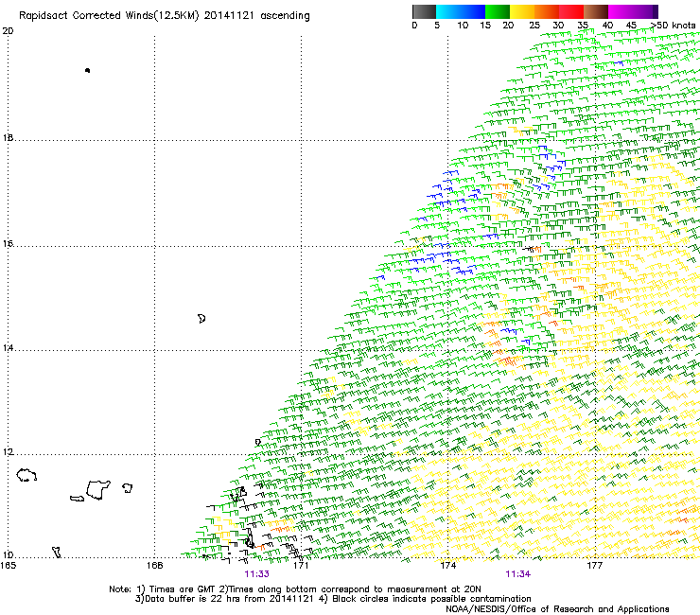Click the green 15-20 knots legend swatch
700x615 pixels.
pos(498,11)
